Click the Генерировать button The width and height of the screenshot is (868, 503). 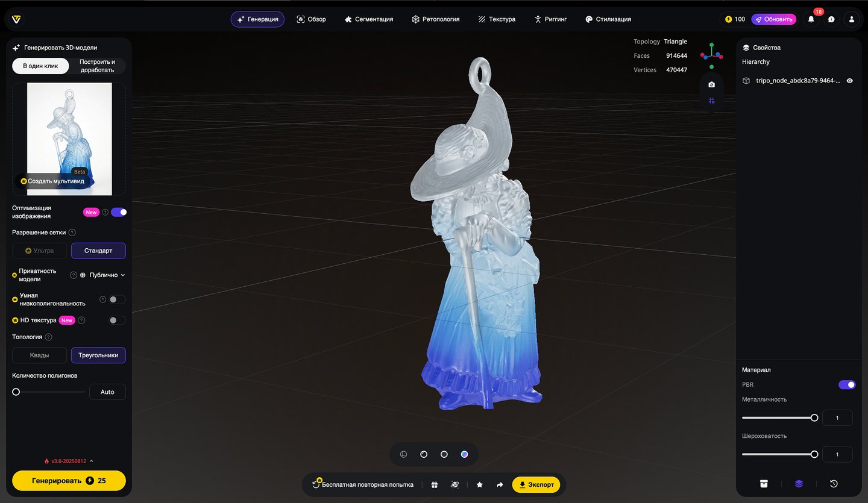pyautogui.click(x=69, y=481)
